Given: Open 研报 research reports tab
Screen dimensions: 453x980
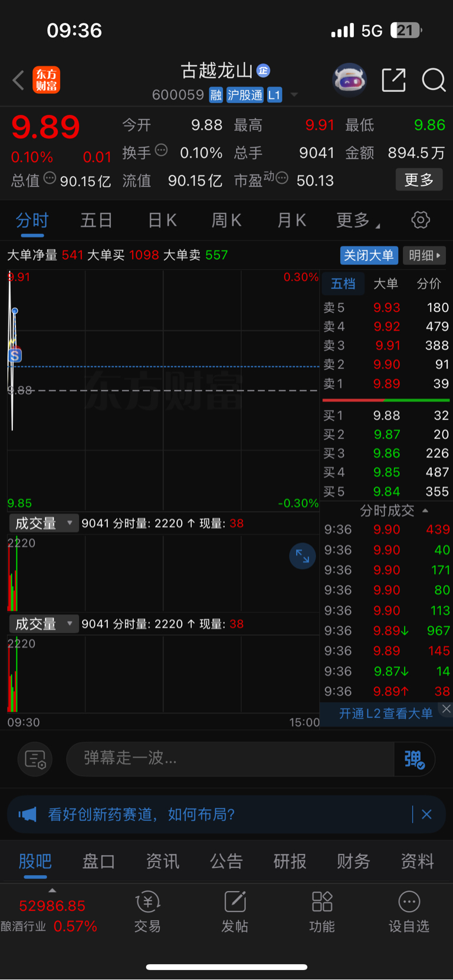Looking at the screenshot, I should (x=290, y=862).
